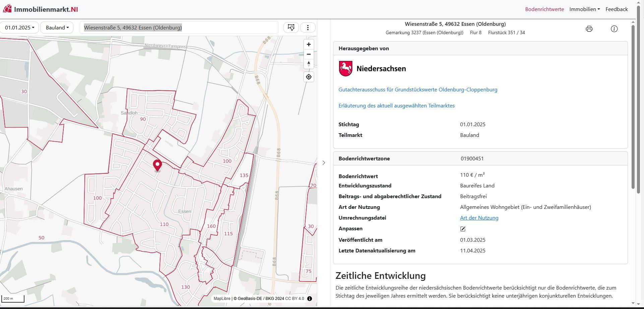Go to Bodenrichtwerte navigation item

pyautogui.click(x=544, y=9)
